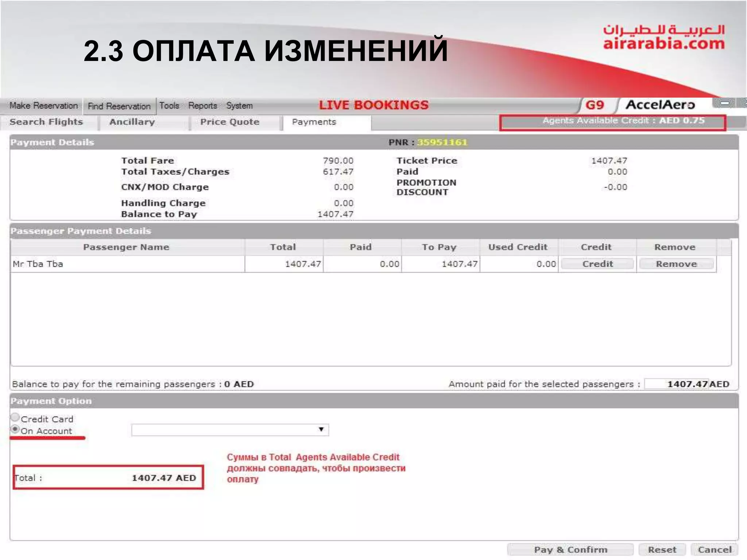Click the Total Fare value 790.00
747x560 pixels.
click(x=338, y=161)
